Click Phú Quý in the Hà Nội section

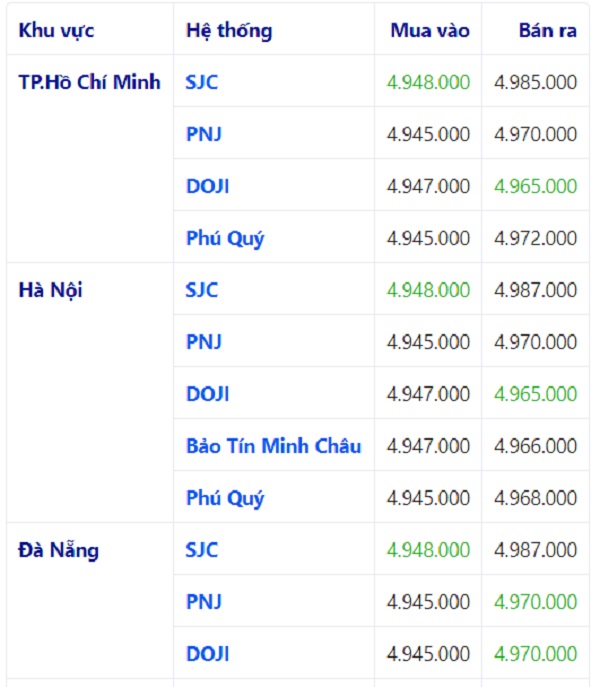(x=225, y=498)
